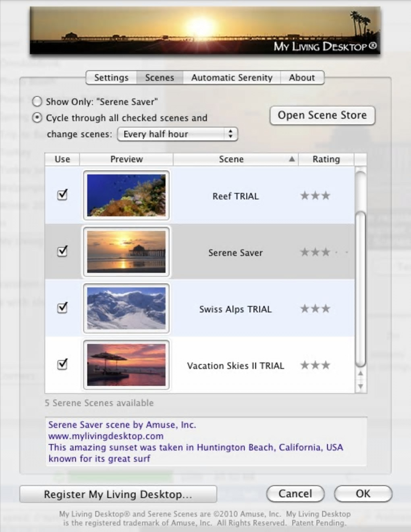Image resolution: width=411 pixels, height=532 pixels.
Task: Click the Swiss Alps mountain thumbnail
Action: 127,308
